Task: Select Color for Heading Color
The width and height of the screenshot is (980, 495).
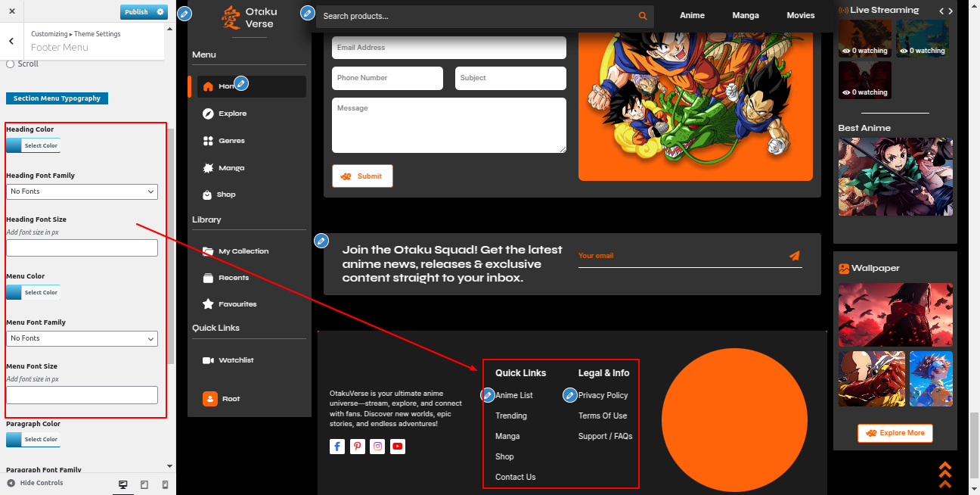Action: [33, 145]
